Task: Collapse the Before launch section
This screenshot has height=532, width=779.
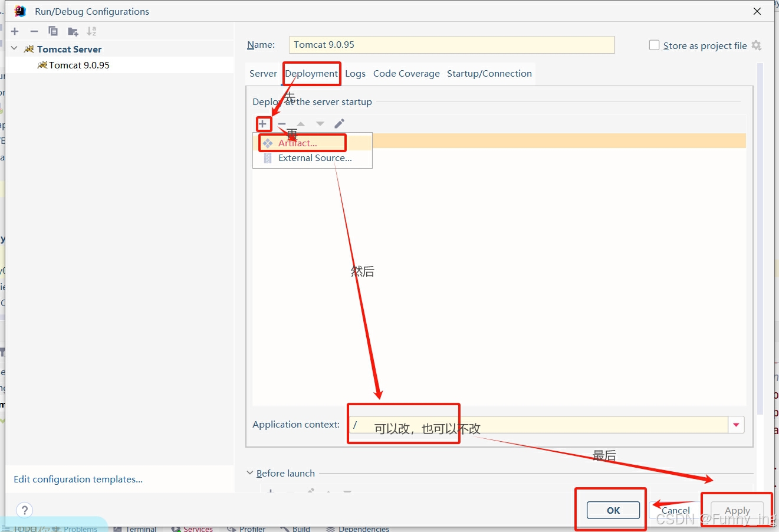Action: click(x=249, y=473)
